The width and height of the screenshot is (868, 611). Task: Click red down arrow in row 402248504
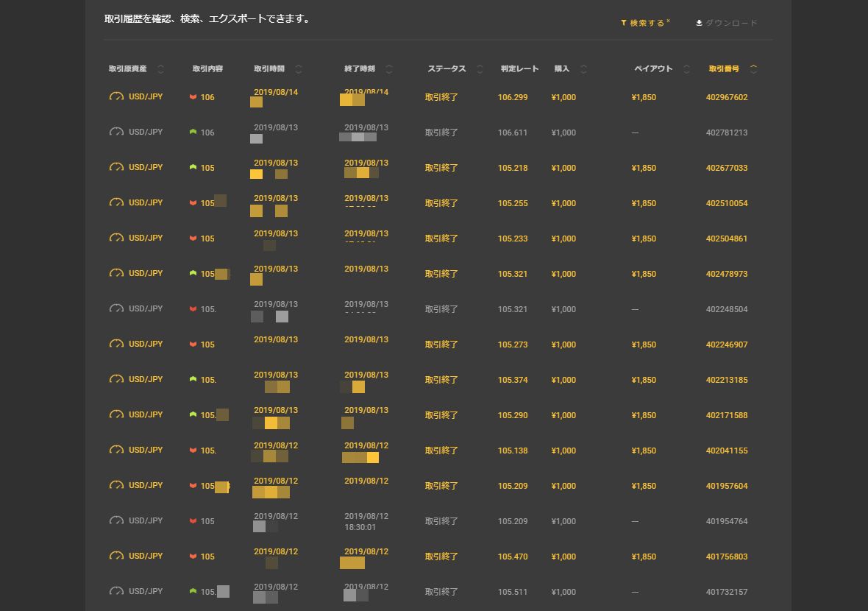[x=193, y=309]
